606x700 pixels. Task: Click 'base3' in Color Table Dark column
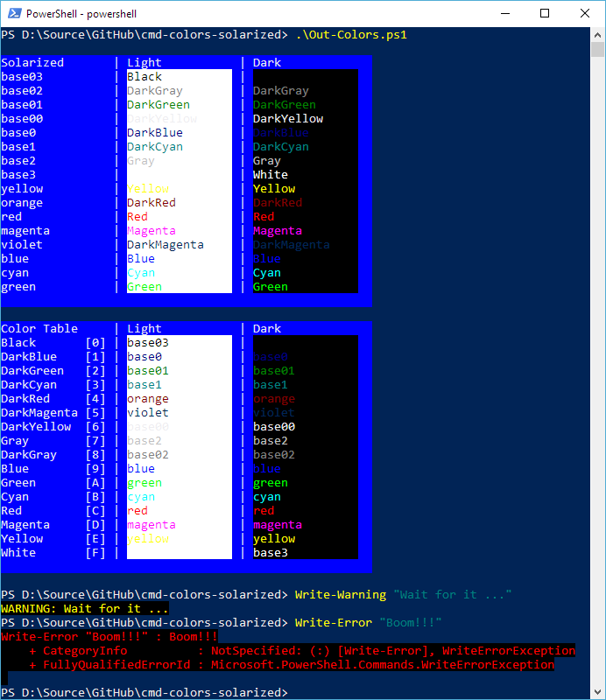point(271,553)
